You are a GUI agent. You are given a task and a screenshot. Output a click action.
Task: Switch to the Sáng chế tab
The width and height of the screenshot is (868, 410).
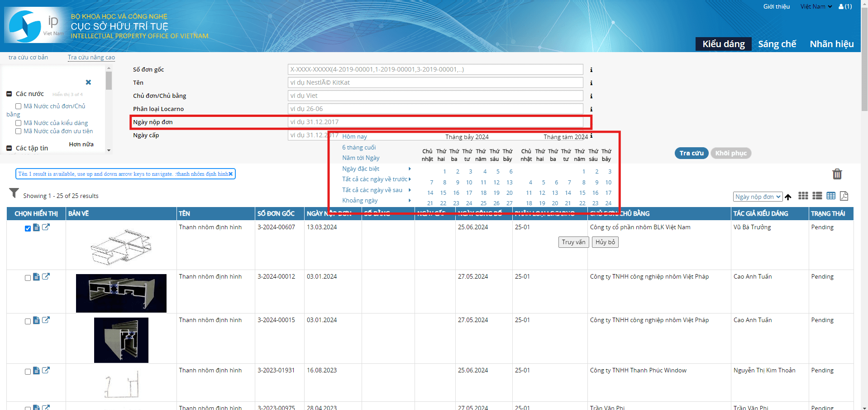click(x=777, y=44)
